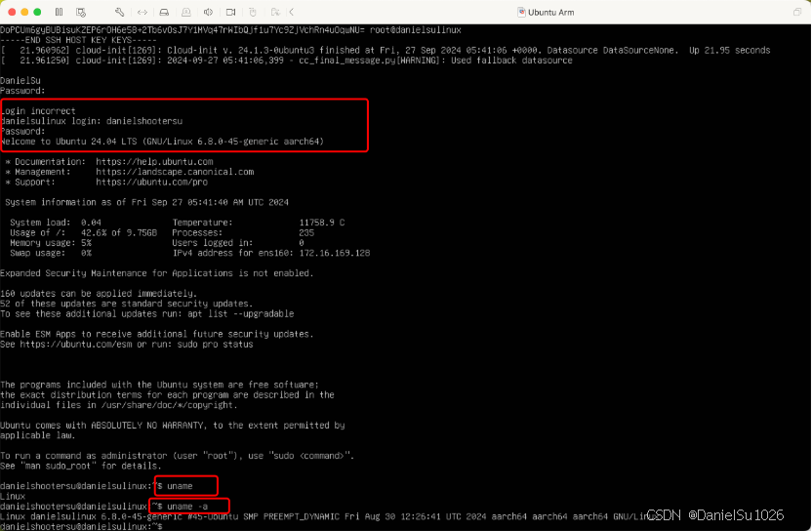
Task: Click the 'man sudo_root' text
Action: point(58,467)
